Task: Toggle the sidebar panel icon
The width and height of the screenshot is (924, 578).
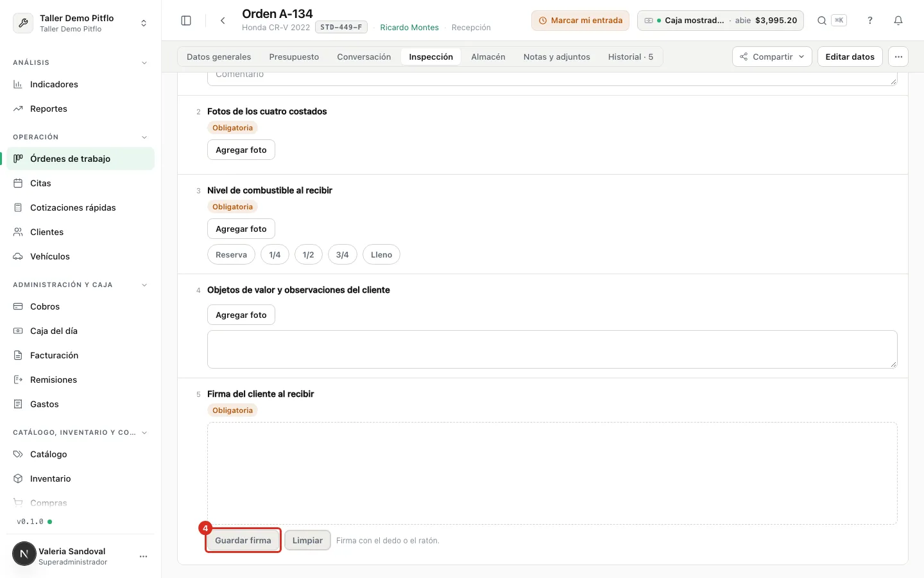Action: point(186,21)
